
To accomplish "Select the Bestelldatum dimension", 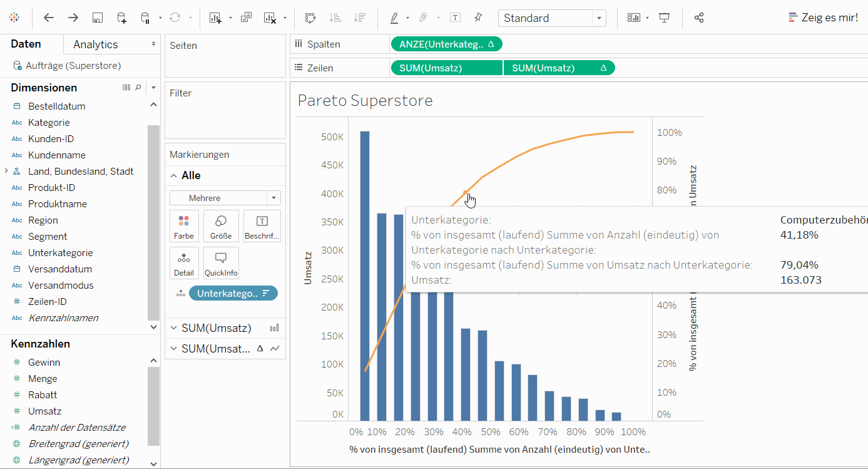I will click(x=57, y=106).
